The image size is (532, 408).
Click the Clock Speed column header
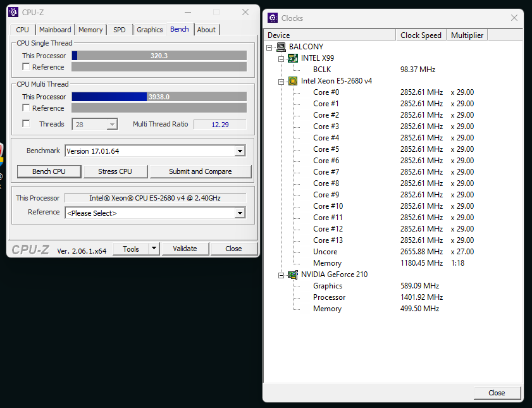(x=421, y=35)
